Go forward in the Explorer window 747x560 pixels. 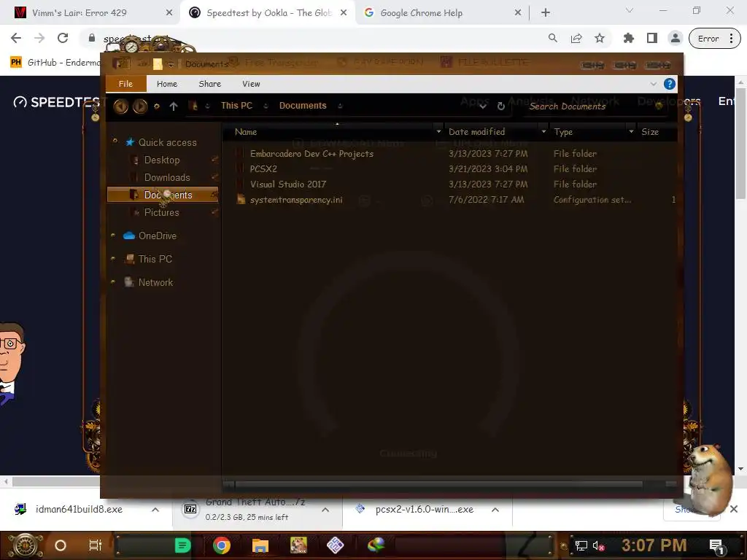click(x=139, y=106)
